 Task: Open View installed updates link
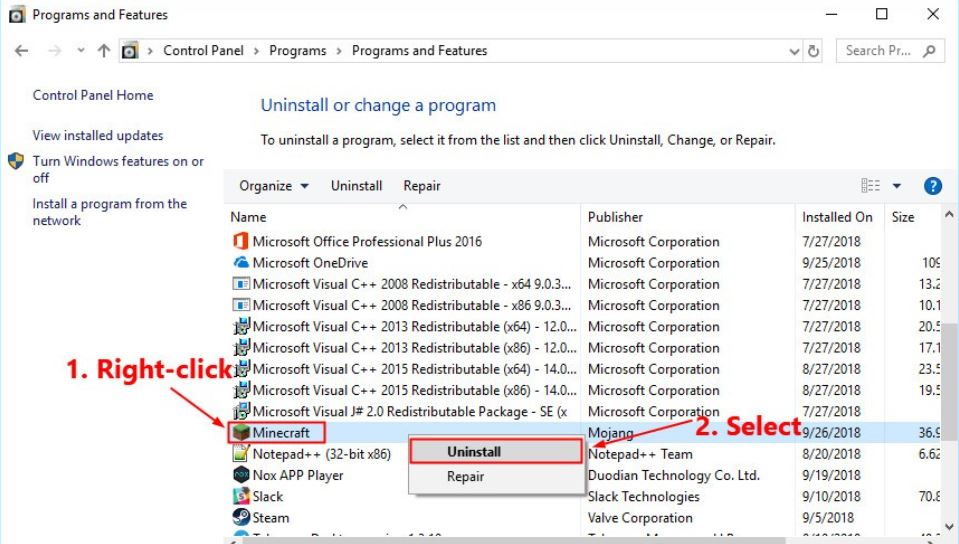pos(98,135)
